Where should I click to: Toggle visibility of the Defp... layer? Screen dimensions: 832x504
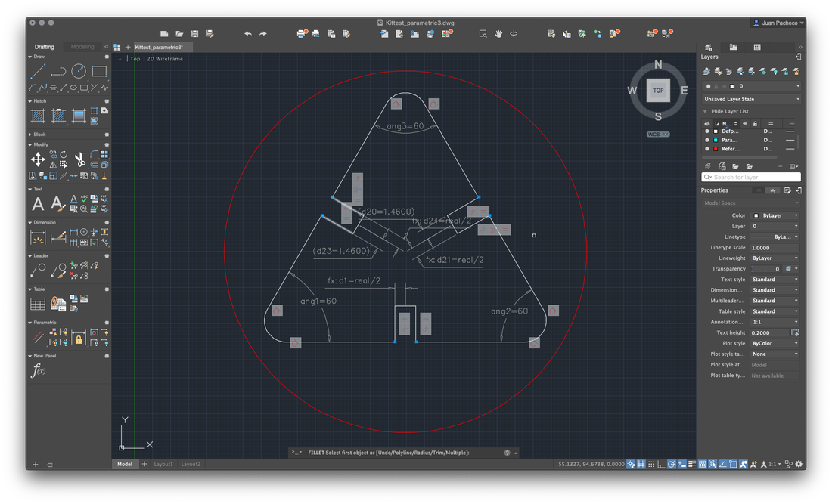[x=706, y=131]
